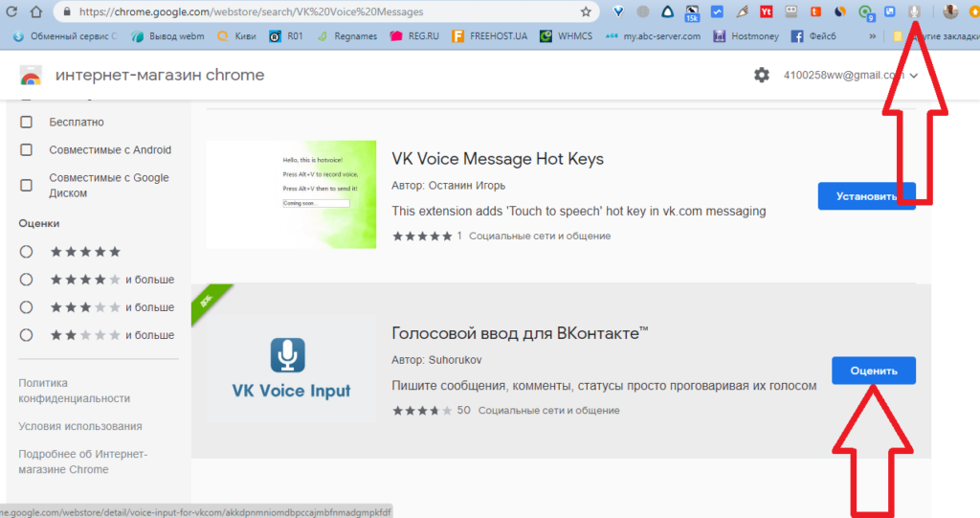Open the Regnames bookmark
980x518 pixels.
pos(346,36)
